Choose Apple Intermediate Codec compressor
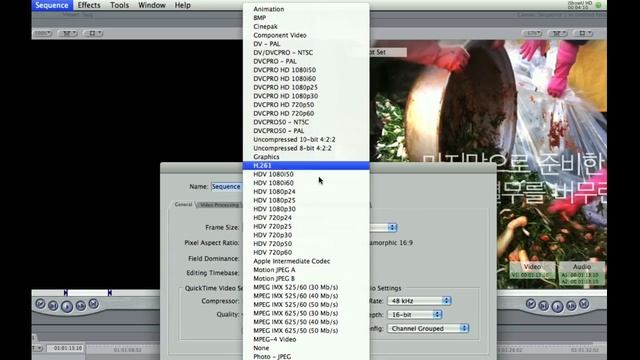 coord(306,261)
